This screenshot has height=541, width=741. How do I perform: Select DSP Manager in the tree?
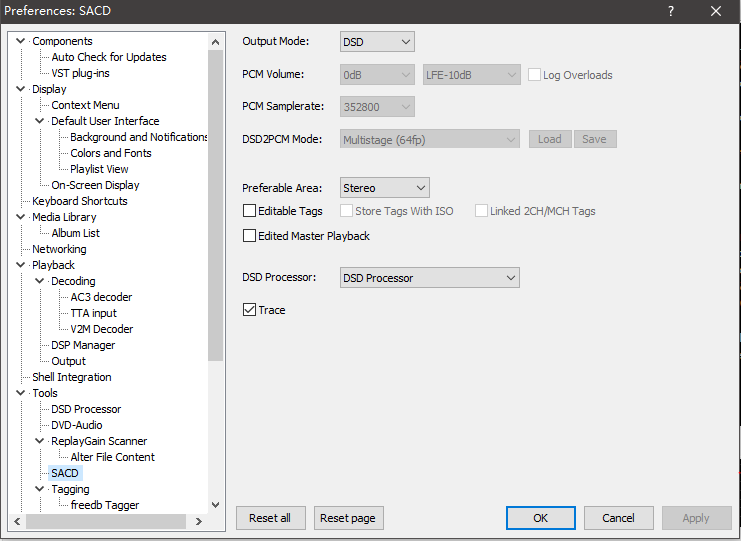[x=83, y=345]
